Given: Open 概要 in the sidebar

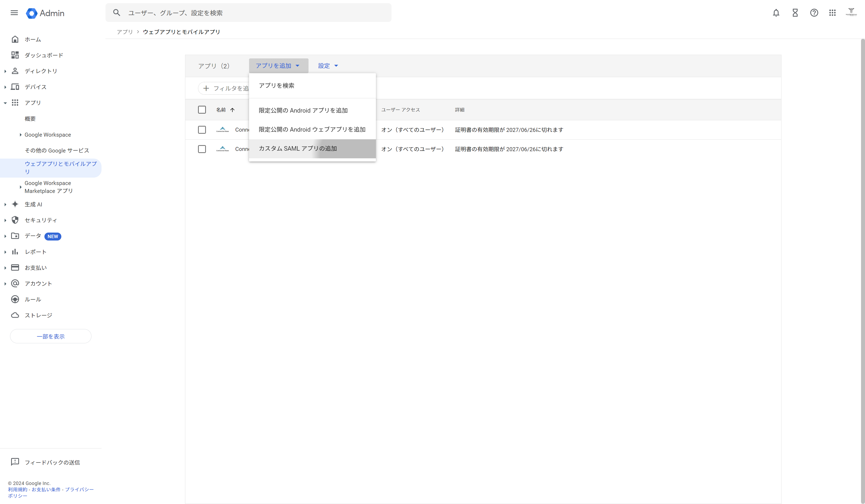Looking at the screenshot, I should 30,119.
